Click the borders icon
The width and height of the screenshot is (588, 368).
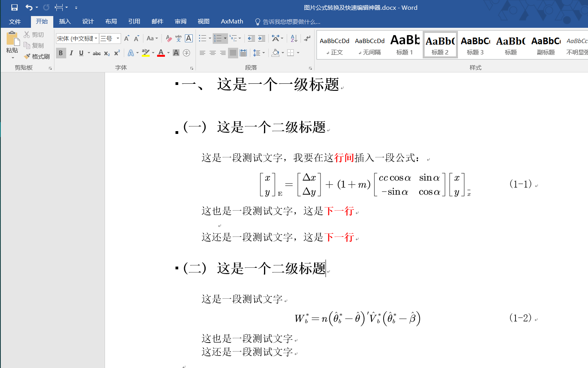click(x=290, y=53)
